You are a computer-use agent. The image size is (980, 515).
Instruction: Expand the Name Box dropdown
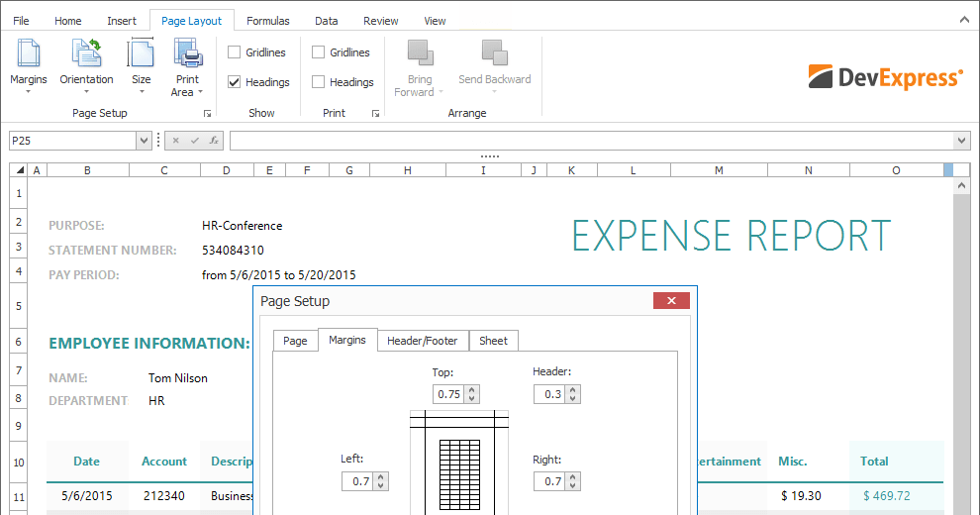pos(145,141)
